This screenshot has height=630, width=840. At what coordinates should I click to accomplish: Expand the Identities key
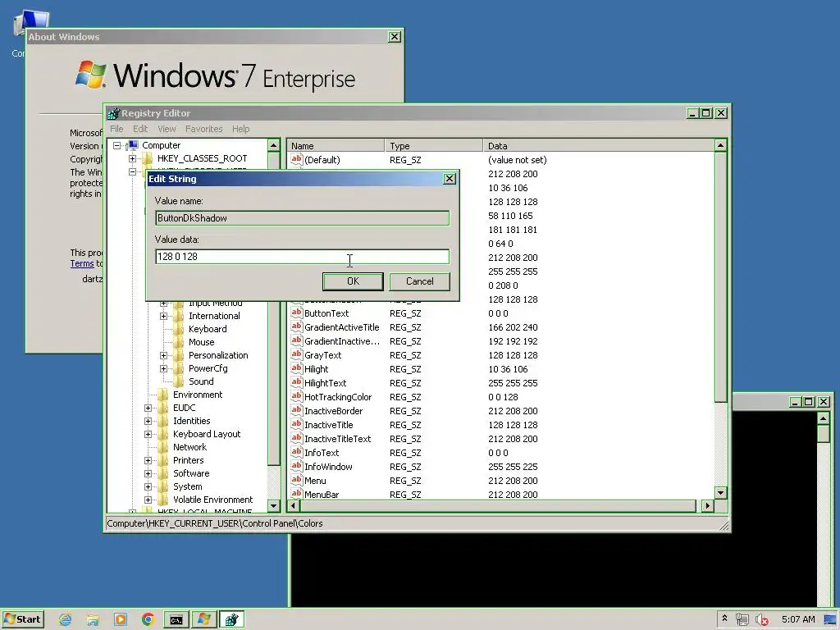(x=148, y=421)
